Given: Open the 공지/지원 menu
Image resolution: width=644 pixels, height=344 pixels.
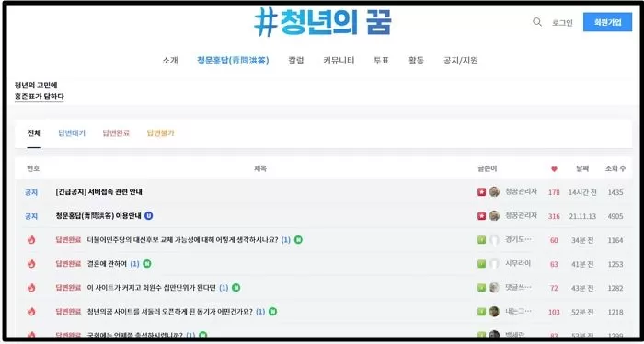Looking at the screenshot, I should pos(460,61).
